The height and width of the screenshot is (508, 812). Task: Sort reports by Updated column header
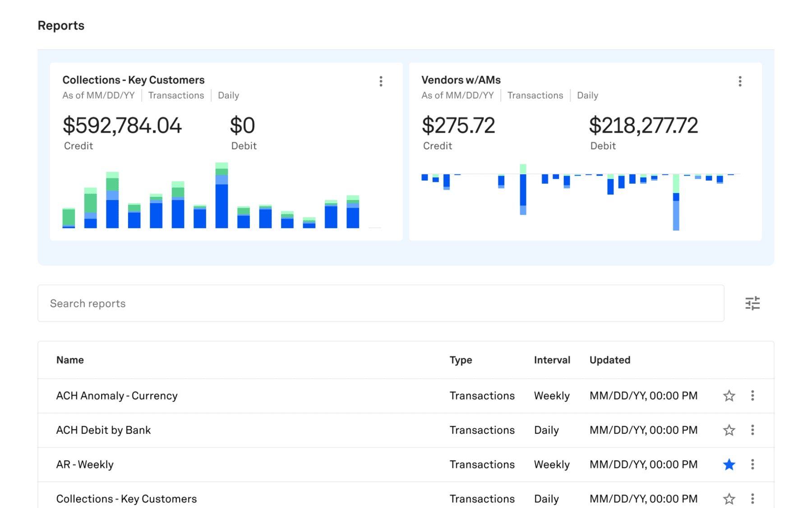609,360
